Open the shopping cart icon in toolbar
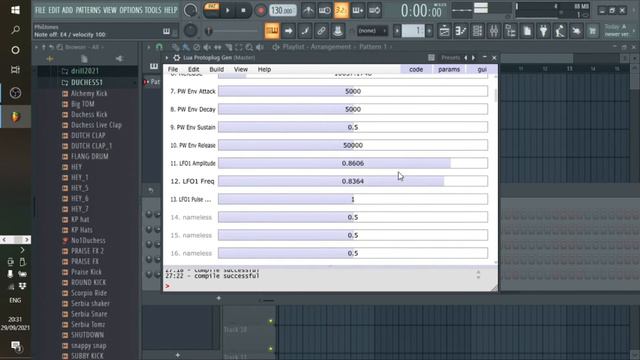This screenshot has height=360, width=640. coord(593,31)
